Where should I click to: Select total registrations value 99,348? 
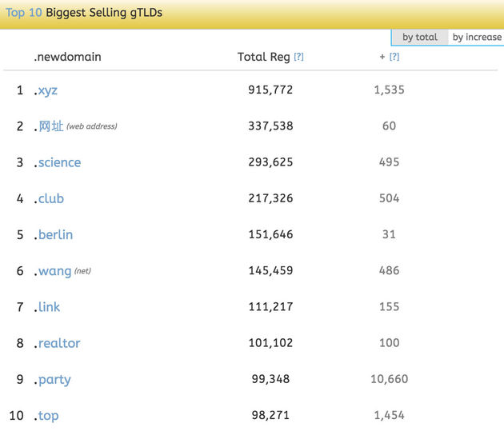[270, 379]
